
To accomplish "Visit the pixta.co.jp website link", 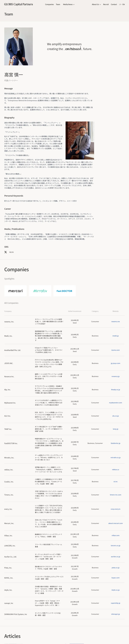I will pos(115,567).
